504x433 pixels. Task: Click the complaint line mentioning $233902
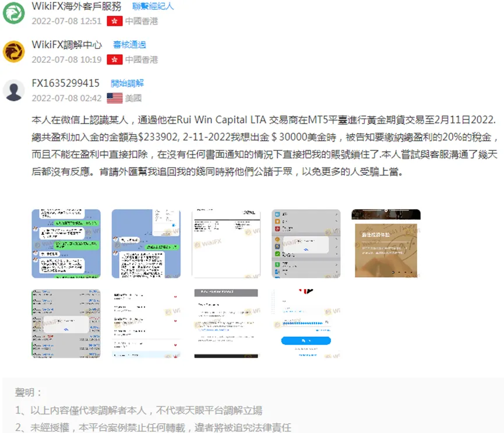point(265,138)
